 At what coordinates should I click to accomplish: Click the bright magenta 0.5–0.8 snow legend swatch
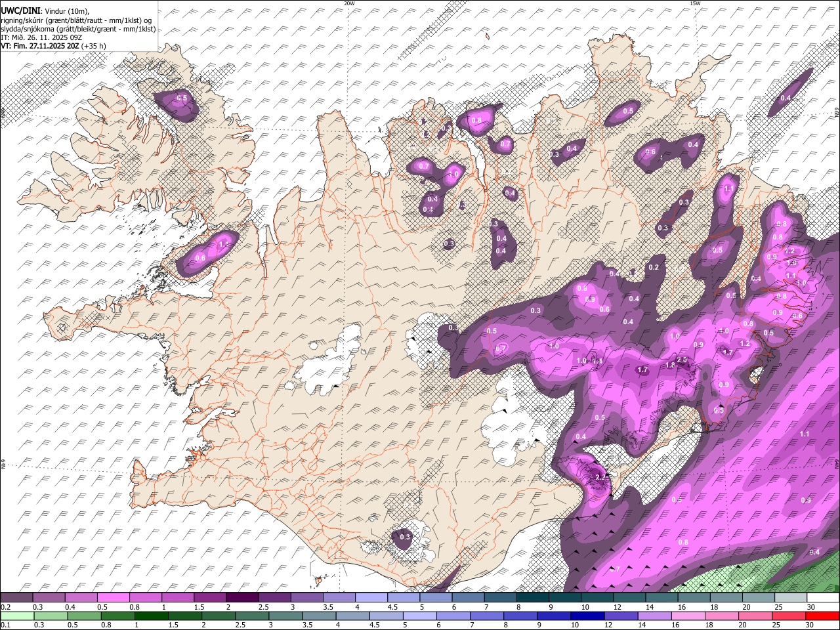113,598
